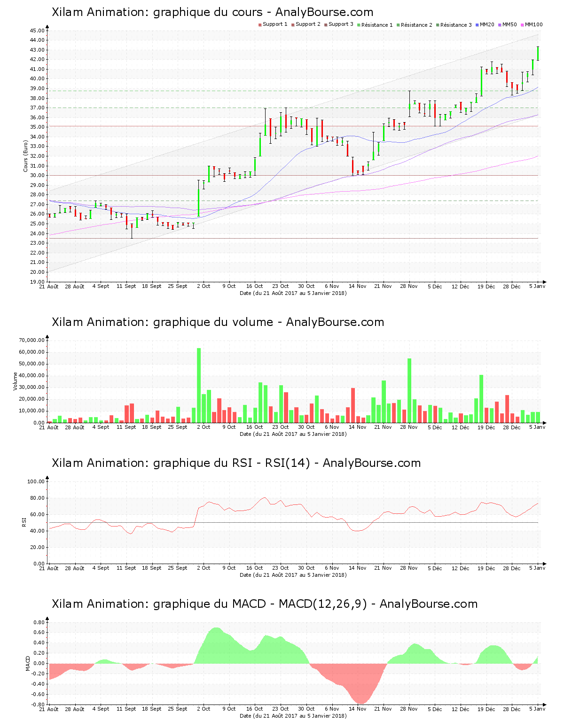This screenshot has width=564, height=728.
Task: Click the 70,000.00 value on volume axis
Action: pos(32,340)
